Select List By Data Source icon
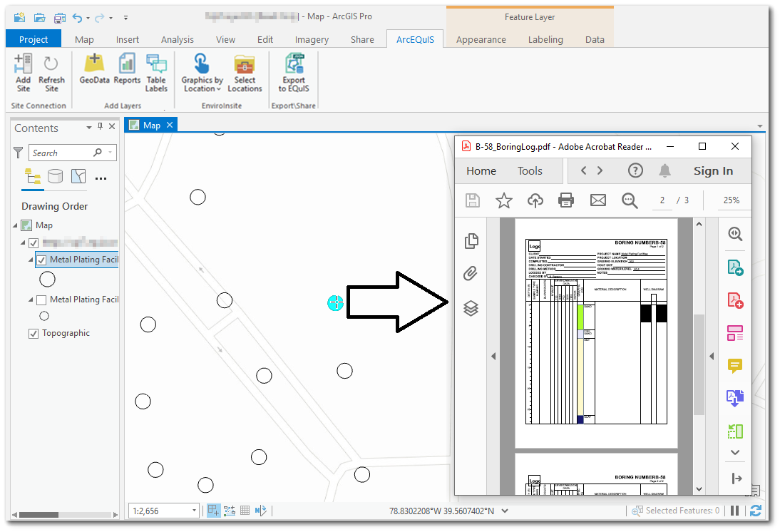The width and height of the screenshot is (780, 532). click(55, 177)
